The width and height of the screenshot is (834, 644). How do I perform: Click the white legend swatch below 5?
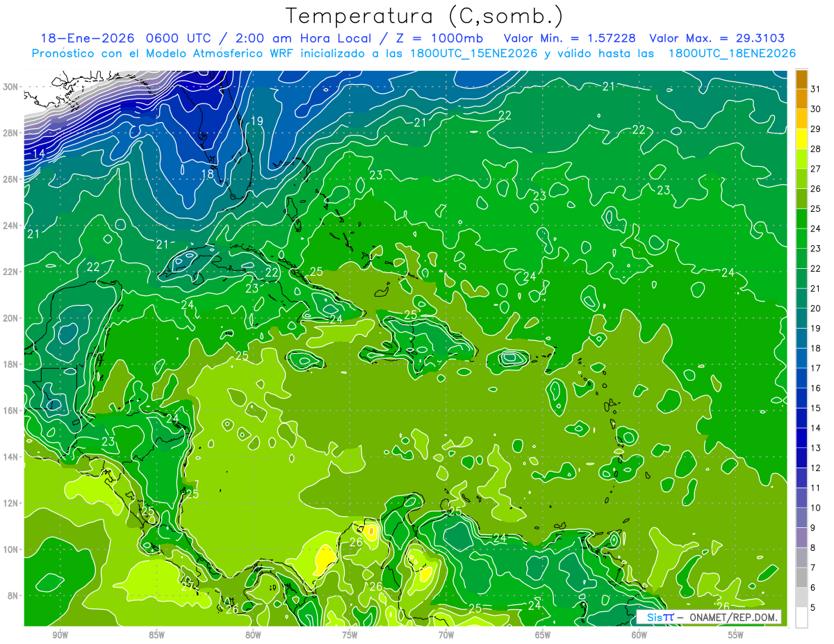(801, 618)
